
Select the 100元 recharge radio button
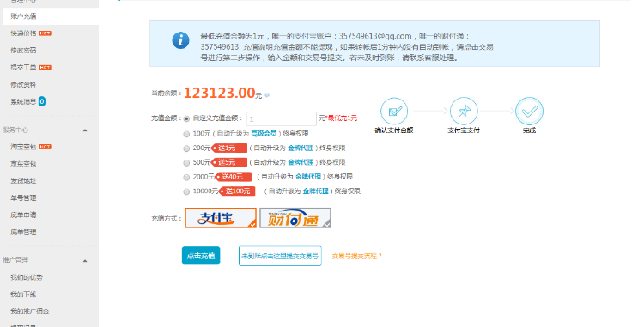(x=186, y=134)
